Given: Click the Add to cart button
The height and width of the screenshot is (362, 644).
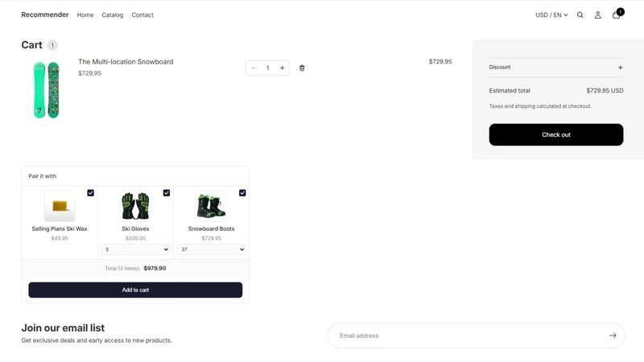Looking at the screenshot, I should tap(135, 290).
